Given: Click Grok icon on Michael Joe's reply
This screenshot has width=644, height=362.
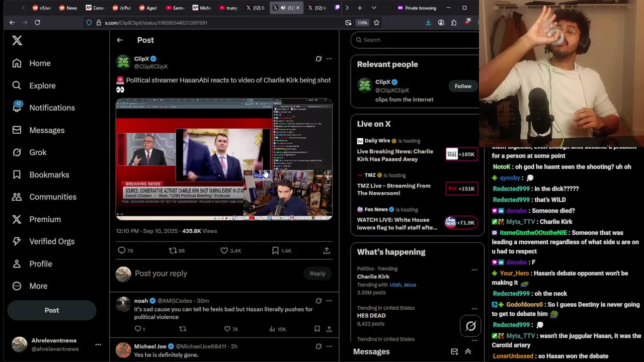Looking at the screenshot, I should pos(318,346).
